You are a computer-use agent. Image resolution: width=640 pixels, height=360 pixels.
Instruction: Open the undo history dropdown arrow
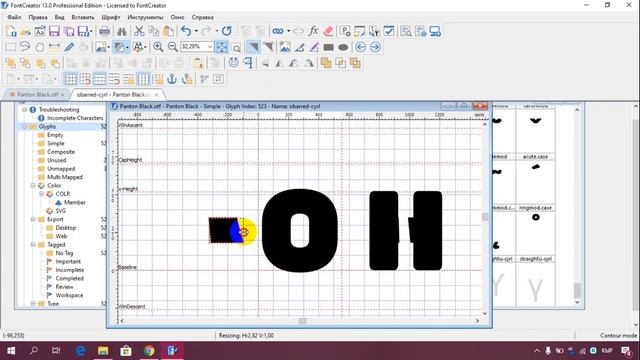[196, 31]
